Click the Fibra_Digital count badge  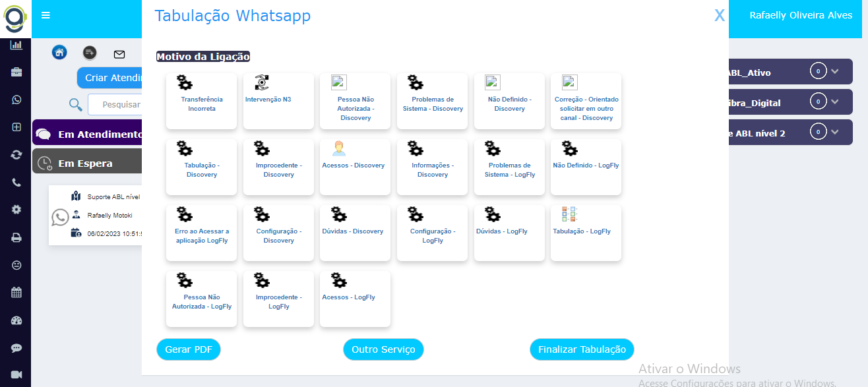pyautogui.click(x=818, y=102)
